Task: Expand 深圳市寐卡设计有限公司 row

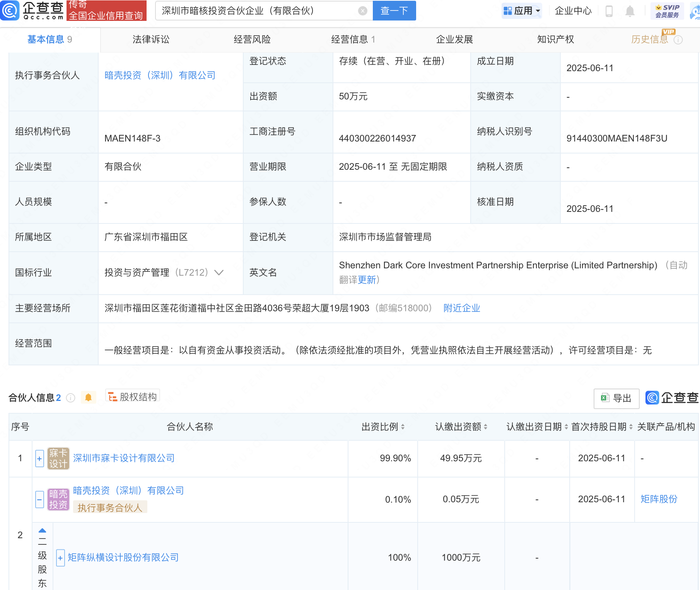Action: [39, 459]
